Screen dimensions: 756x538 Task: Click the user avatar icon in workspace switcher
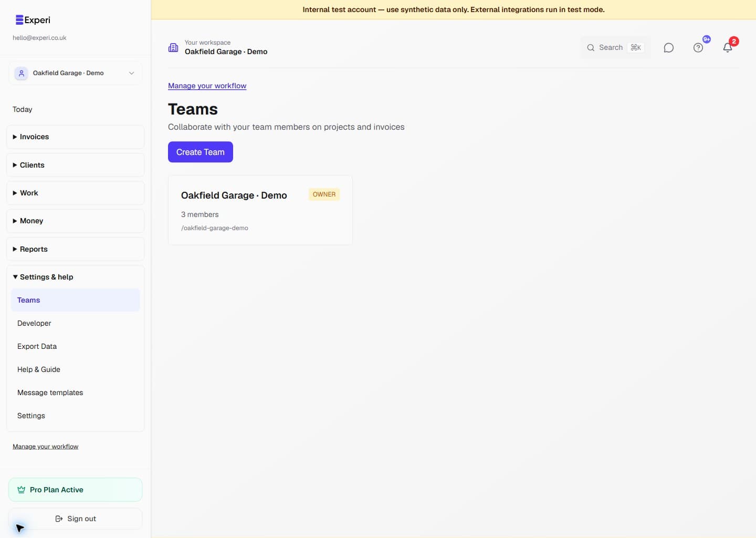[21, 73]
